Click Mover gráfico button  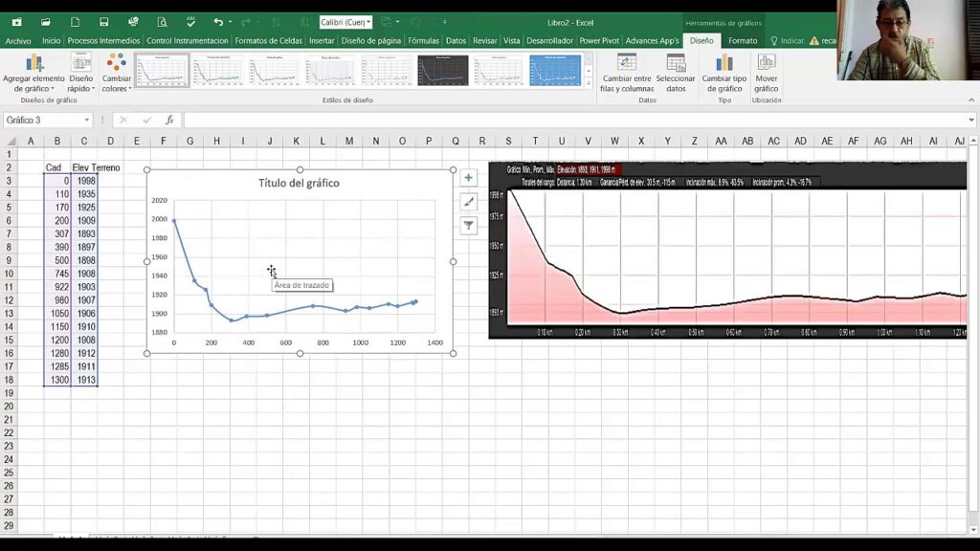pyautogui.click(x=767, y=73)
